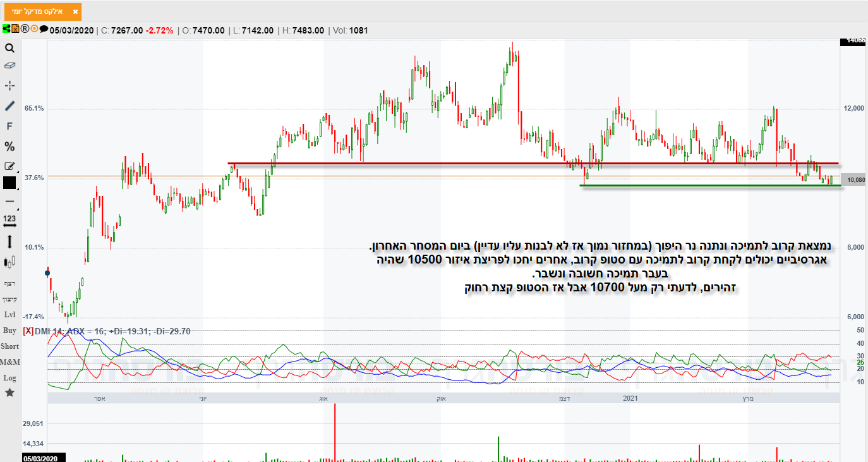Click the green share icon

point(6,28)
